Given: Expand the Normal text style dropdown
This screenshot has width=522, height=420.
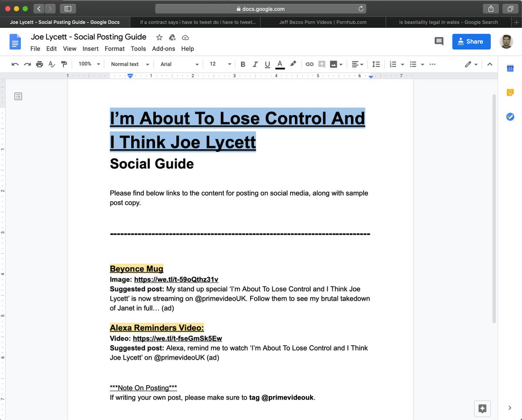Looking at the screenshot, I should tap(130, 64).
